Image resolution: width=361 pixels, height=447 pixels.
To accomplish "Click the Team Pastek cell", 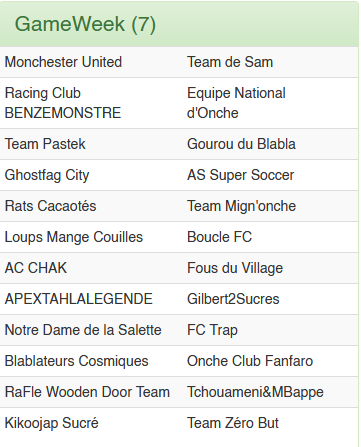I will [45, 144].
